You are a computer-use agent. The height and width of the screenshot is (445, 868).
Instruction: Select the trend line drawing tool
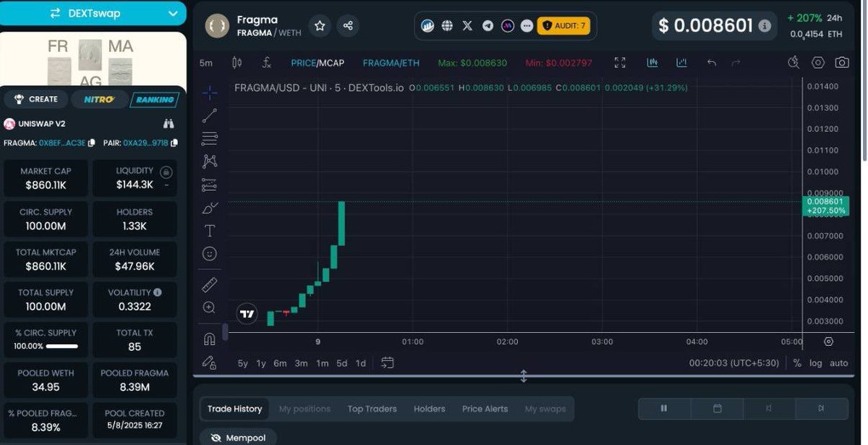pos(209,116)
